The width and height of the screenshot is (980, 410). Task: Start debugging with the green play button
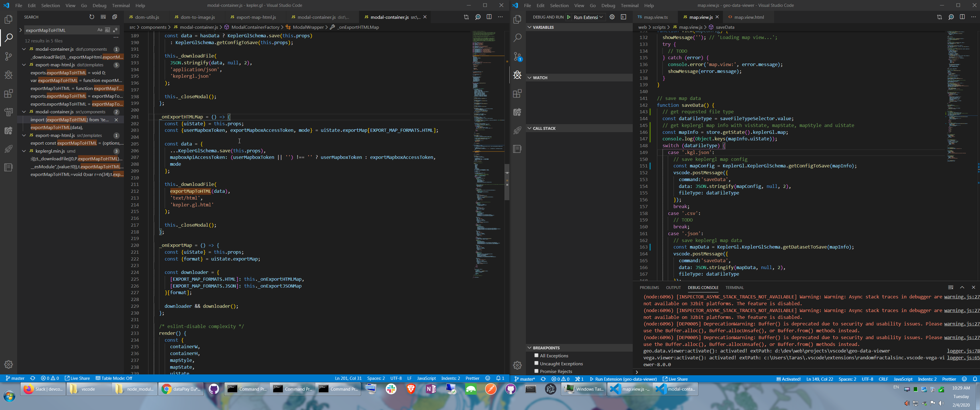point(569,17)
